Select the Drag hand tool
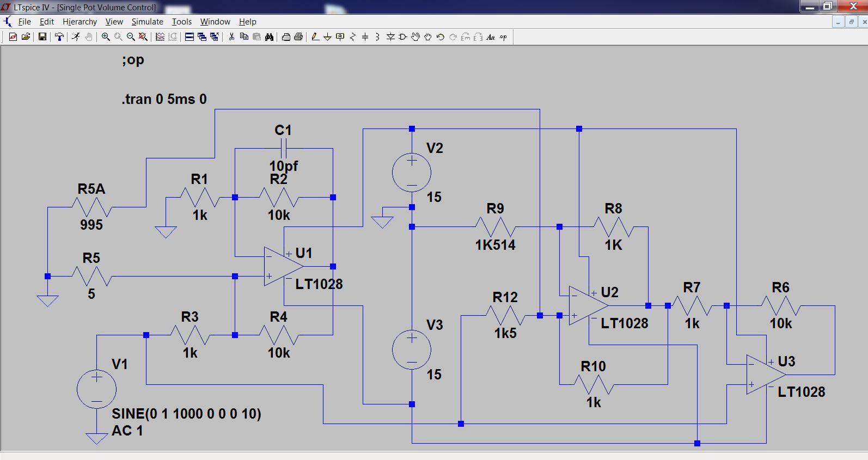This screenshot has width=868, height=460. pos(428,37)
